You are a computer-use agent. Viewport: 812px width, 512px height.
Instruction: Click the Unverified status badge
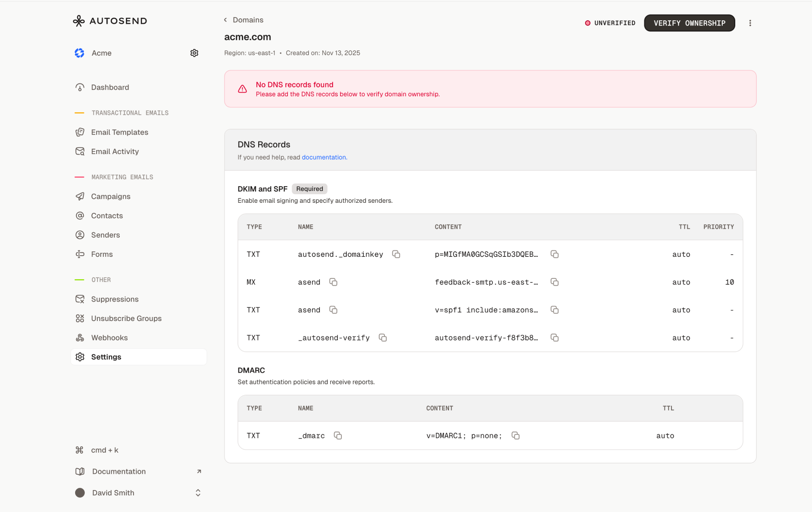[610, 23]
